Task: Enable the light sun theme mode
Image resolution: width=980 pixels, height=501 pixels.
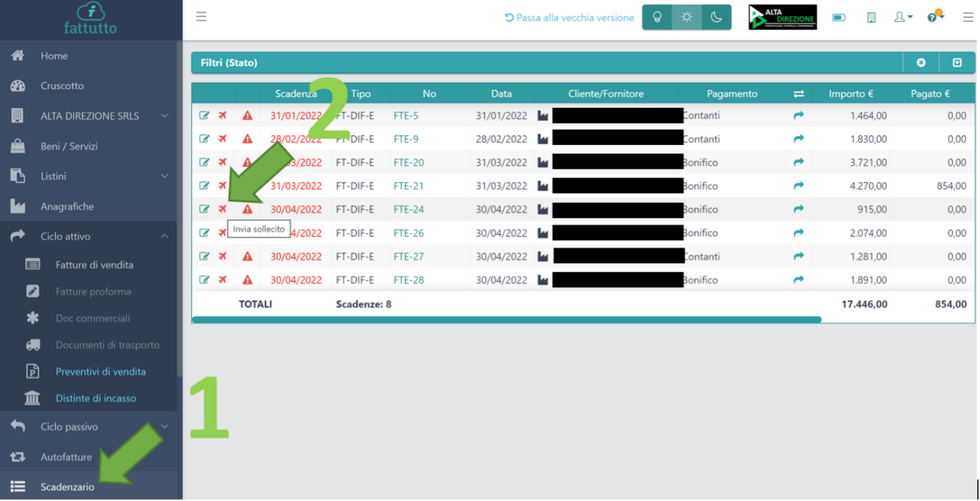Action: [x=687, y=18]
